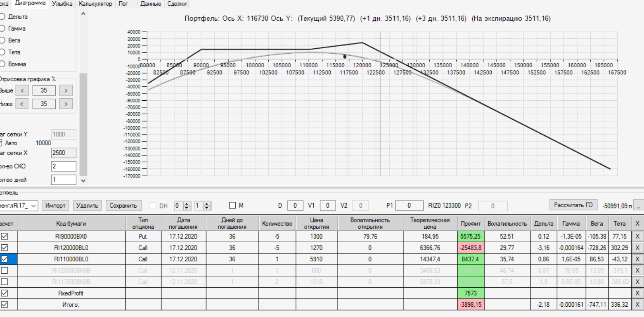Click the Ниже value field showing 35
This screenshot has width=644, height=317.
pyautogui.click(x=44, y=104)
